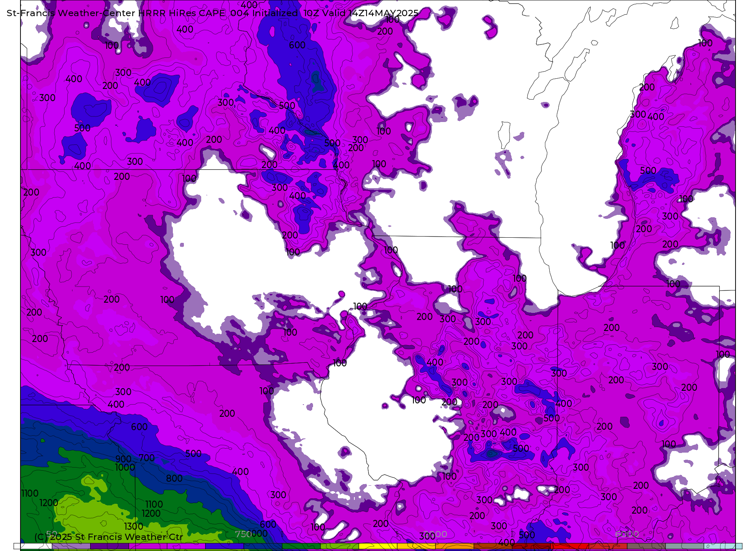The height and width of the screenshot is (551, 756).
Task: Select the orange swatch in the legend bar
Action: [455, 546]
